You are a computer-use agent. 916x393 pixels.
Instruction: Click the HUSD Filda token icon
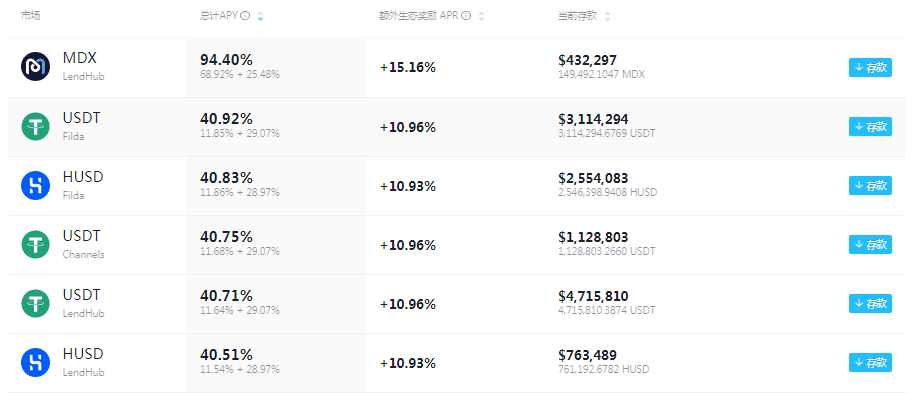tap(36, 185)
